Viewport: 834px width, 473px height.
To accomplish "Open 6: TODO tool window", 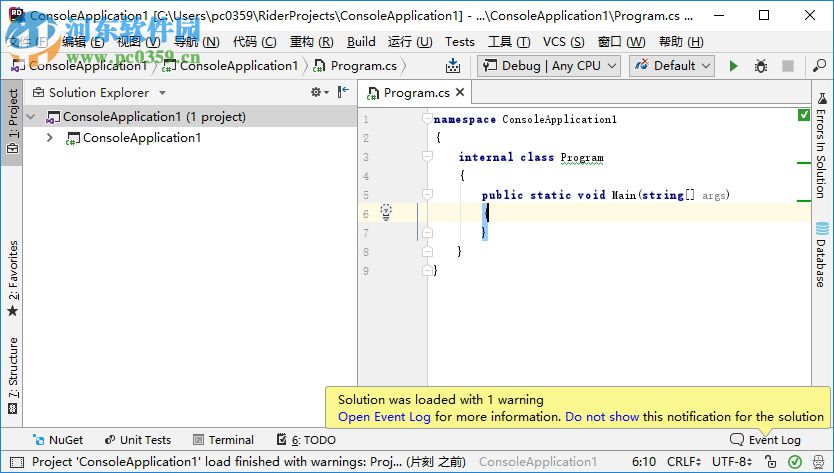I will point(306,440).
